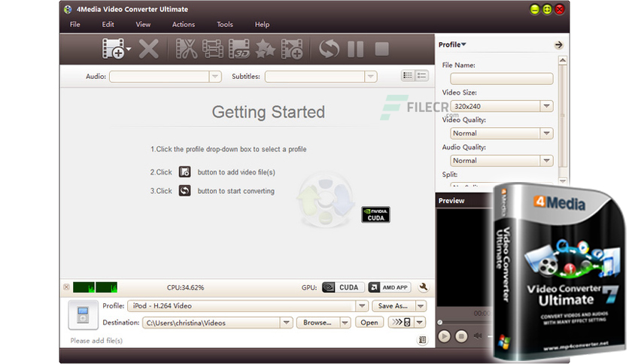Click the transfer to device icon button
The width and height of the screenshot is (629, 364).
pyautogui.click(x=401, y=323)
